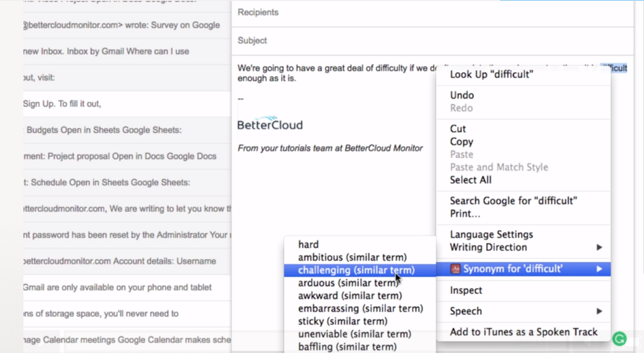Pick the synonym "baffling"

(x=360, y=347)
